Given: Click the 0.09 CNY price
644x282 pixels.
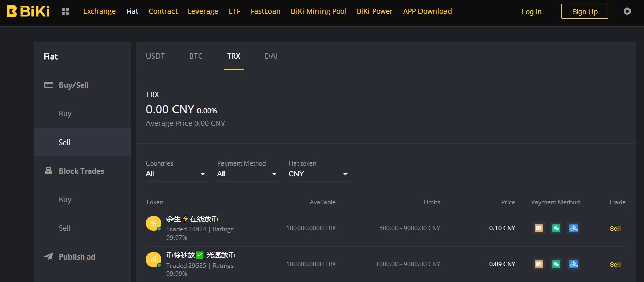Looking at the screenshot, I should pos(502,264).
